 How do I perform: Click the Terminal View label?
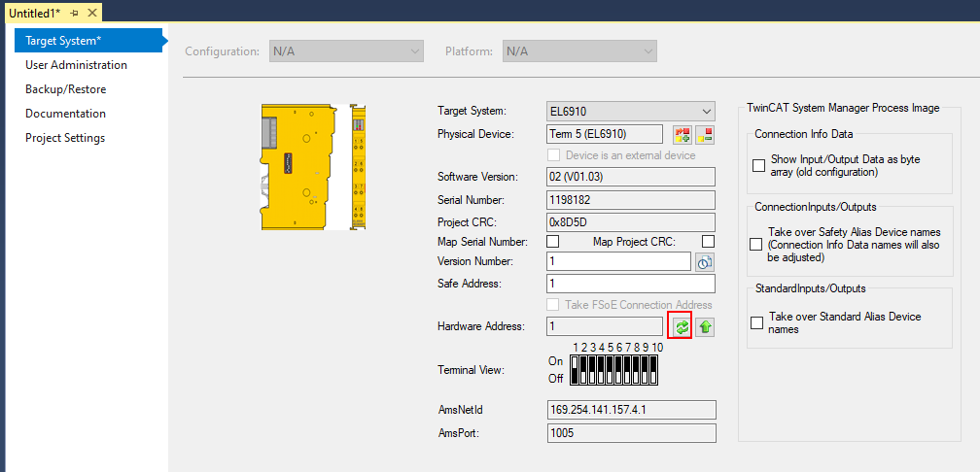click(x=472, y=370)
